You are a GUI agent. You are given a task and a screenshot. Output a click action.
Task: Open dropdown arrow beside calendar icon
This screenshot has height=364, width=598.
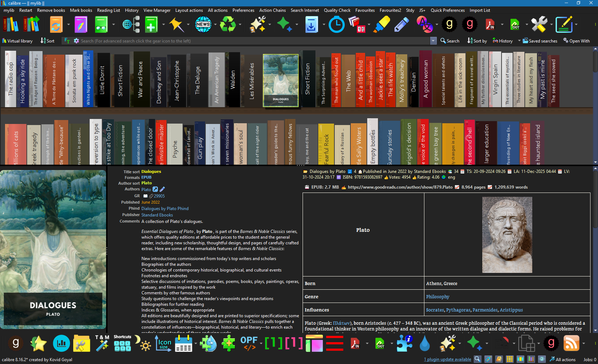tap(196, 344)
